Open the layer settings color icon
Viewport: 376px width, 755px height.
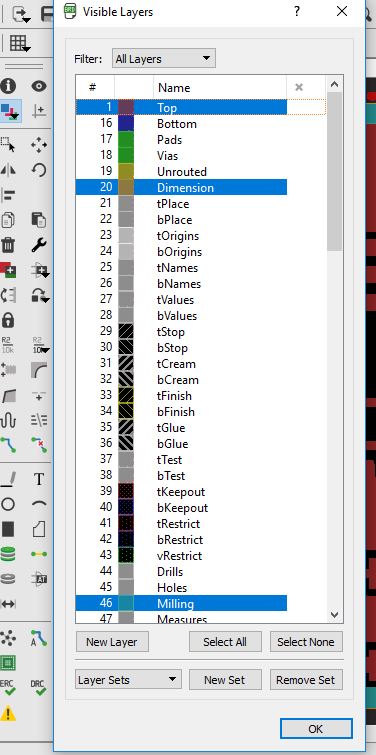[x=11, y=111]
